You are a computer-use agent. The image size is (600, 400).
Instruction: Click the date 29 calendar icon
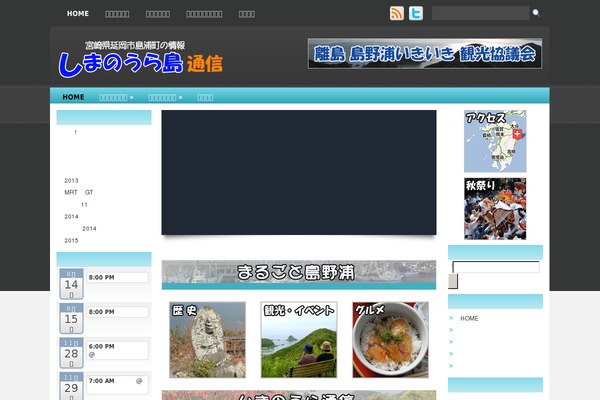(x=71, y=387)
